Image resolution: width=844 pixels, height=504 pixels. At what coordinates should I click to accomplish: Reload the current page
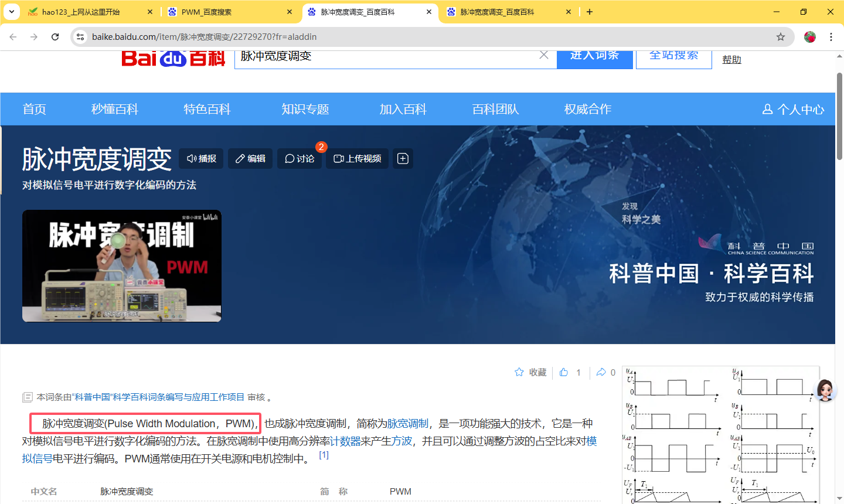click(x=55, y=36)
